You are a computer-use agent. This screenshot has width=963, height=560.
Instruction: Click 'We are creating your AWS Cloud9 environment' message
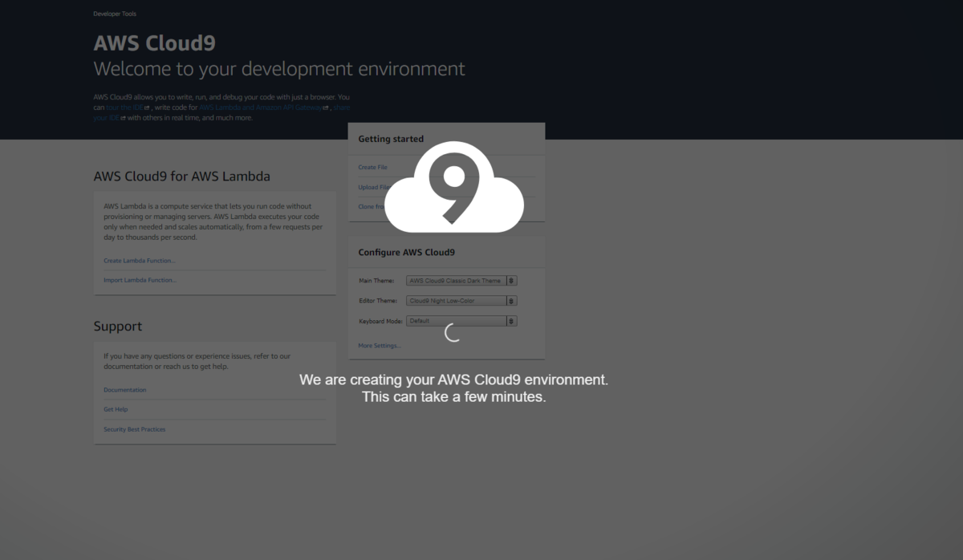point(454,379)
